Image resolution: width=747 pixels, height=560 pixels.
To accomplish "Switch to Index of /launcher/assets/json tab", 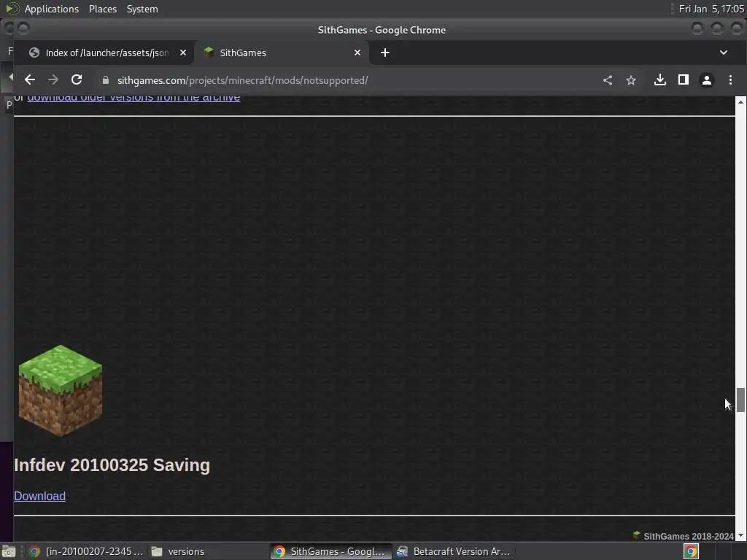I will pos(104,52).
